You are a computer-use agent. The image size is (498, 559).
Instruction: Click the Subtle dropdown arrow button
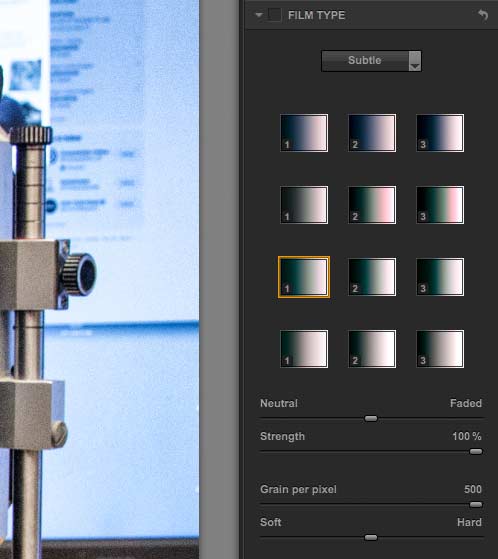coord(415,61)
